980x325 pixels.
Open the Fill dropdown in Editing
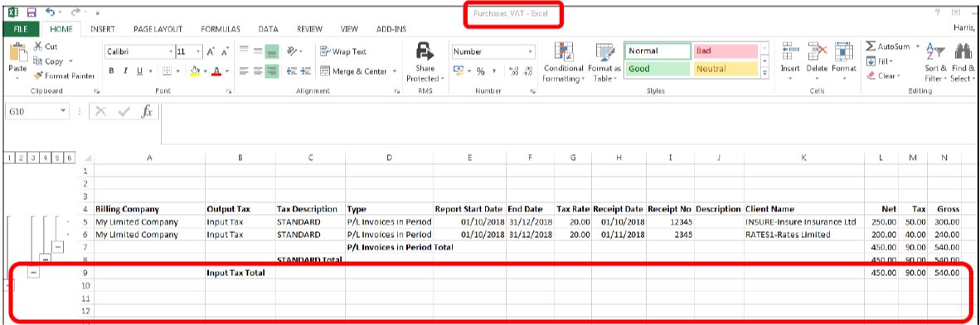[880, 61]
